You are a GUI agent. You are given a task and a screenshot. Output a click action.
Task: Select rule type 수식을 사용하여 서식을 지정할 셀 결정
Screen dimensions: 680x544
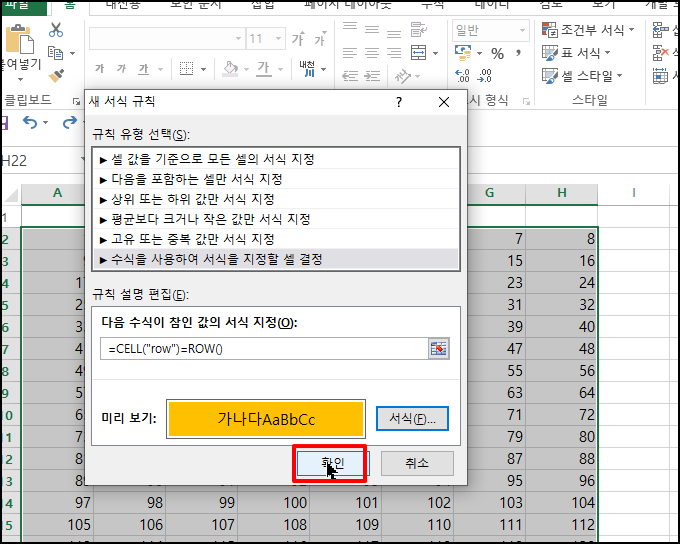tap(276, 259)
